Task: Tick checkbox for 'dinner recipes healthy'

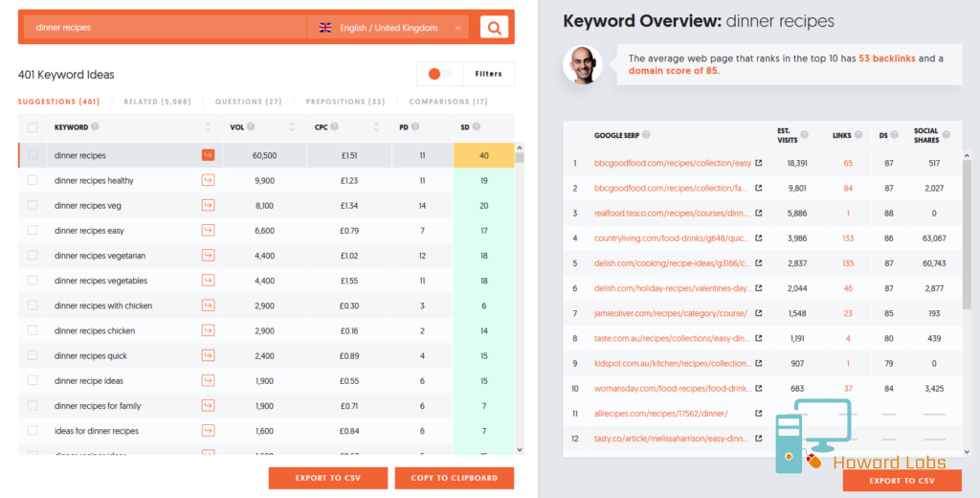Action: [33, 180]
